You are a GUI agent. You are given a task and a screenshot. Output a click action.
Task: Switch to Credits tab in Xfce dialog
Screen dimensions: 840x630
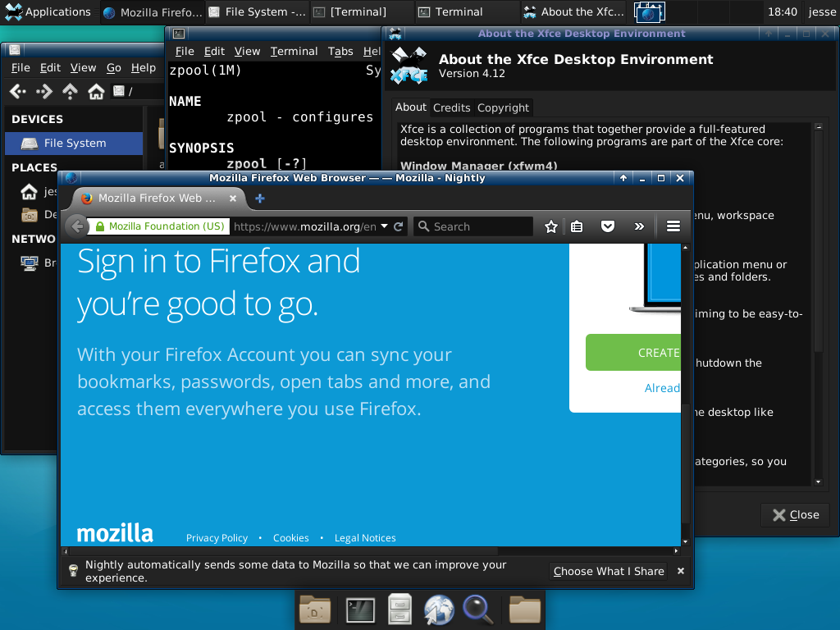point(452,107)
